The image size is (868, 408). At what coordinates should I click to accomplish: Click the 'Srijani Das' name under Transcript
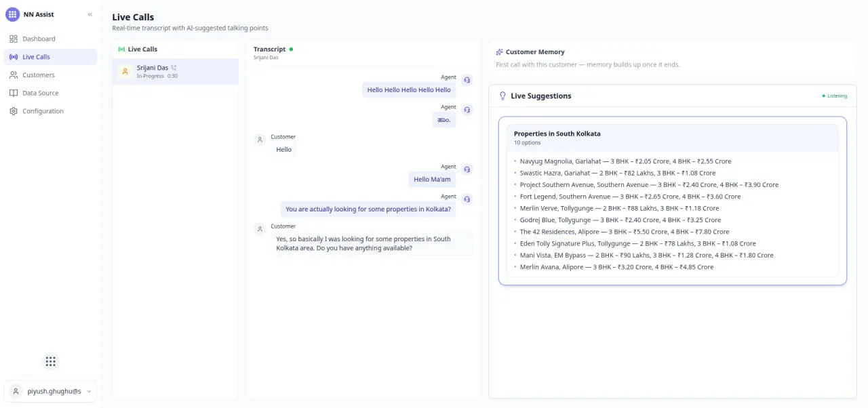pyautogui.click(x=266, y=58)
